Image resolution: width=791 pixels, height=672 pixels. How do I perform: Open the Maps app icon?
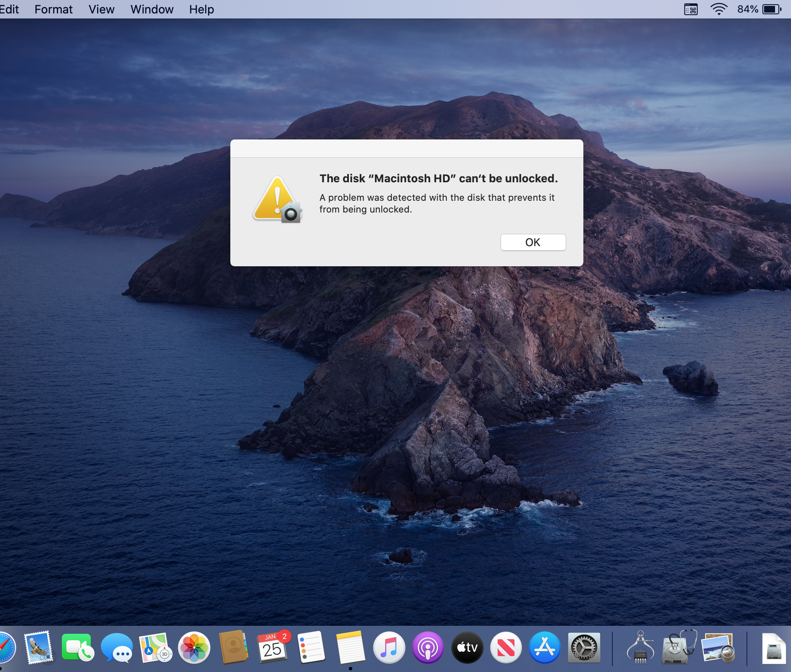(155, 648)
